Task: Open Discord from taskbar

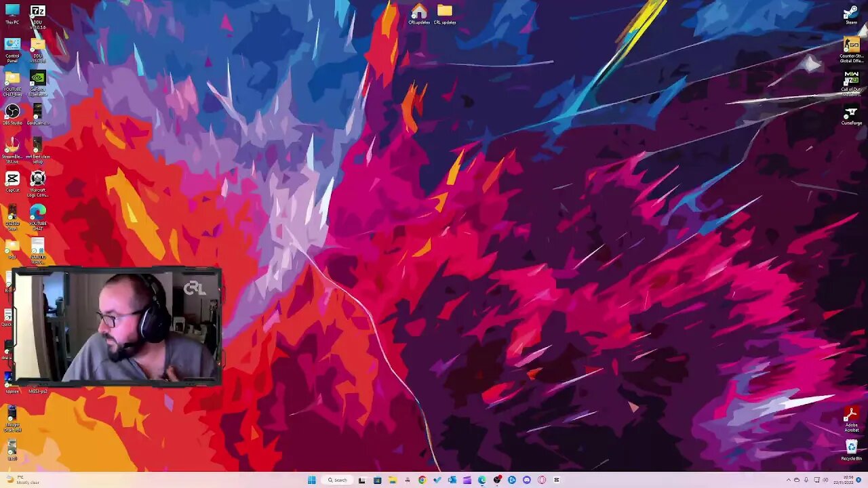Action: (527, 480)
